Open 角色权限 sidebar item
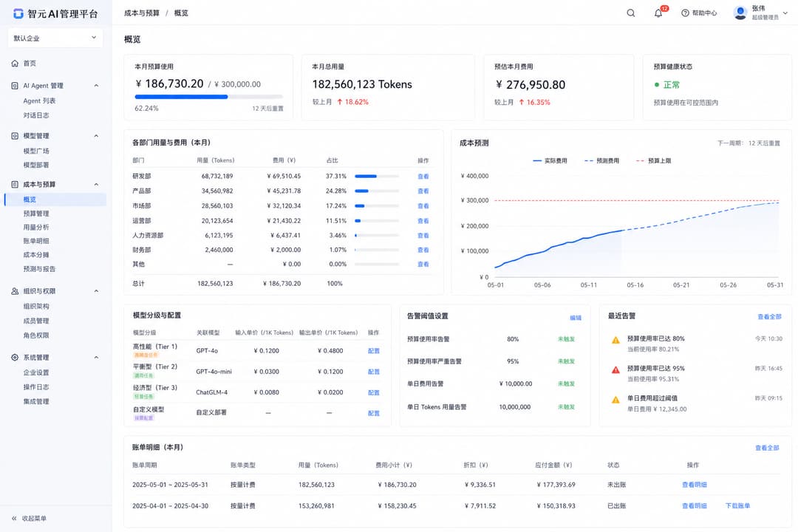Screen dimensions: 798x532 [x=36, y=335]
